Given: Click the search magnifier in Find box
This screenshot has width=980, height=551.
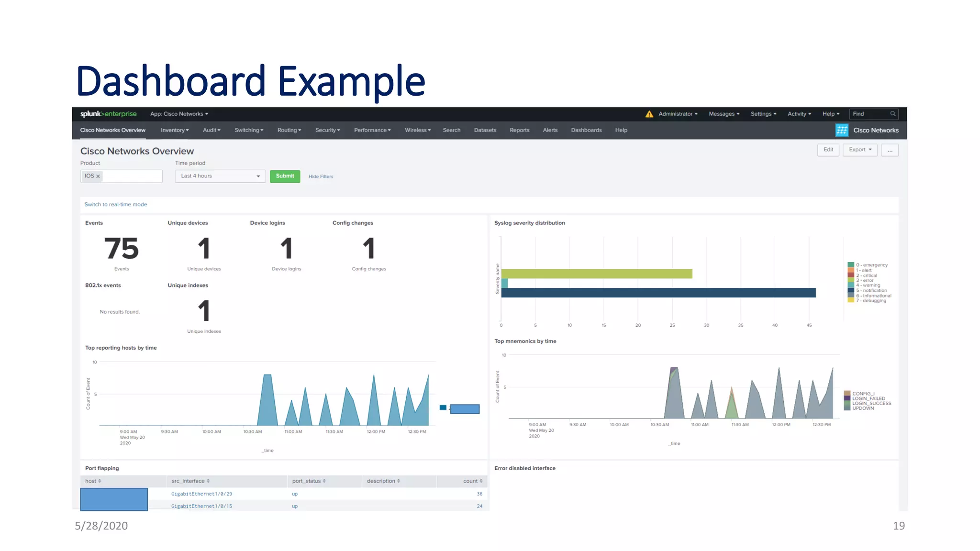Looking at the screenshot, I should 892,114.
